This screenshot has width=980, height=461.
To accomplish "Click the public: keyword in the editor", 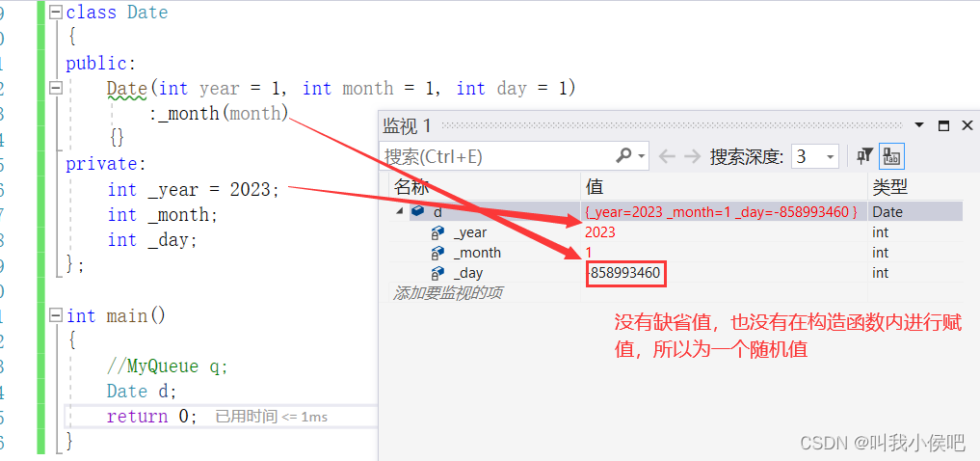I will pos(100,64).
